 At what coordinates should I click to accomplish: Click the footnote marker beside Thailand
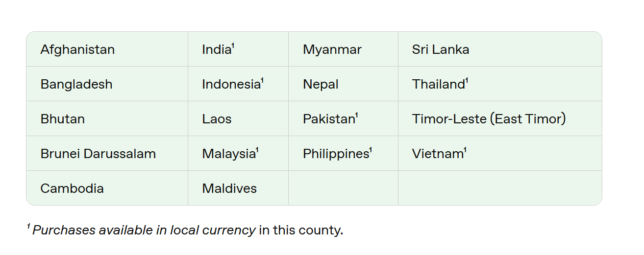pos(467,81)
